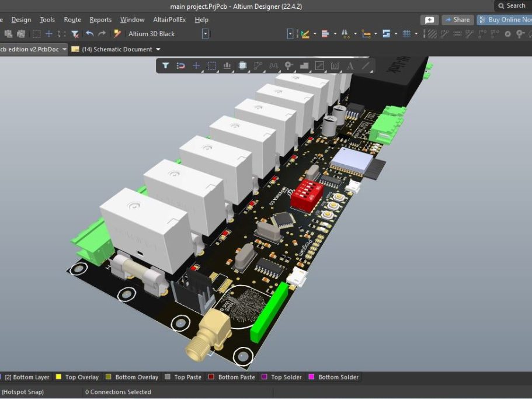
Task: Click the toolbar blue cross move icon
Action: (49, 34)
